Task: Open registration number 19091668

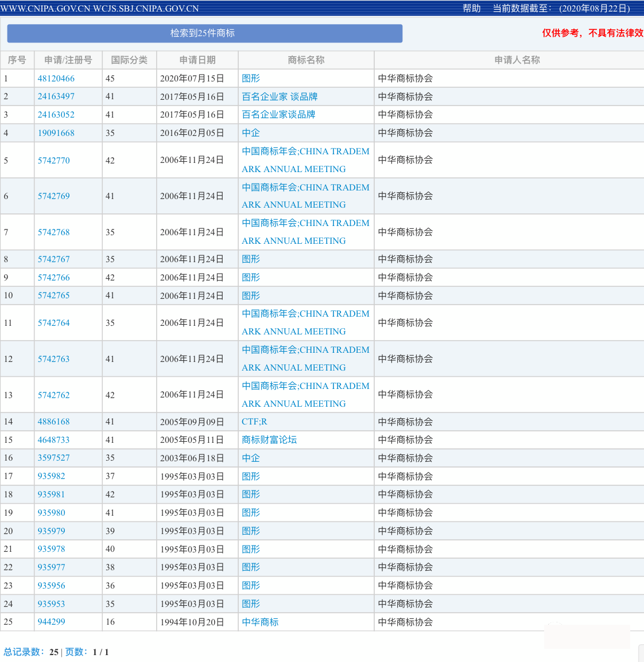Action: pyautogui.click(x=56, y=133)
